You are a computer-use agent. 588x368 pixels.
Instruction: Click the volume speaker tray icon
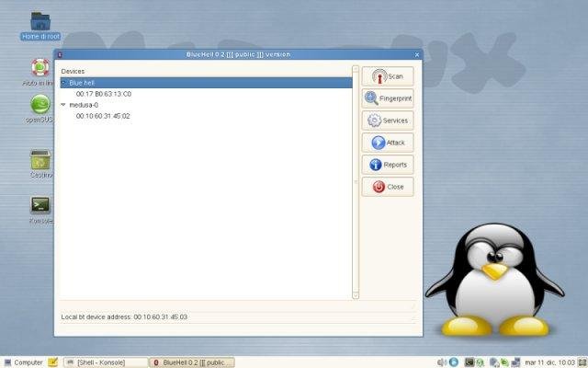click(442, 362)
